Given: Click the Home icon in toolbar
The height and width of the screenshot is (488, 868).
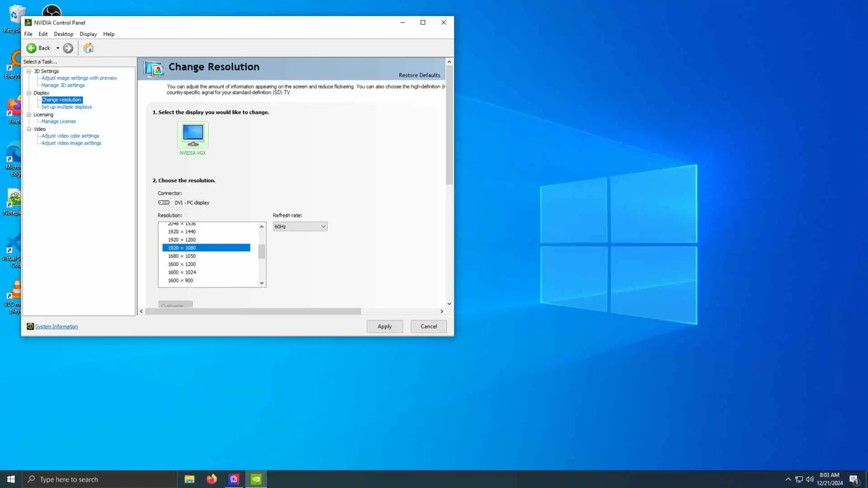Looking at the screenshot, I should [89, 48].
